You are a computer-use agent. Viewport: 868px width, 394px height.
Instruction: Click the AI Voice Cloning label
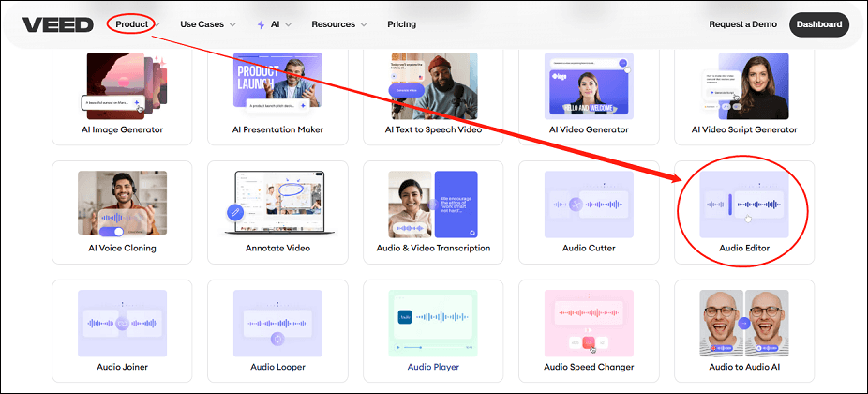click(123, 248)
